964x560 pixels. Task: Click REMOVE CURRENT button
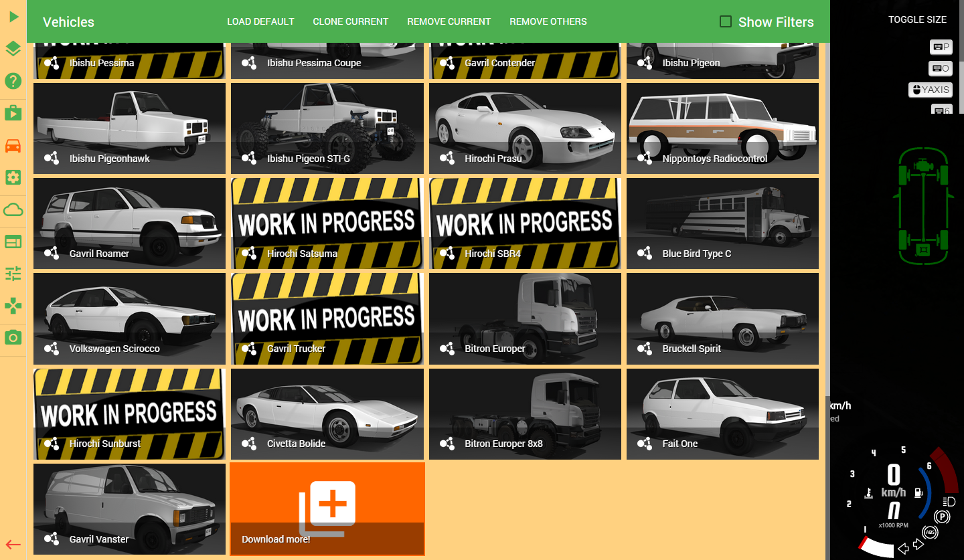(x=449, y=21)
